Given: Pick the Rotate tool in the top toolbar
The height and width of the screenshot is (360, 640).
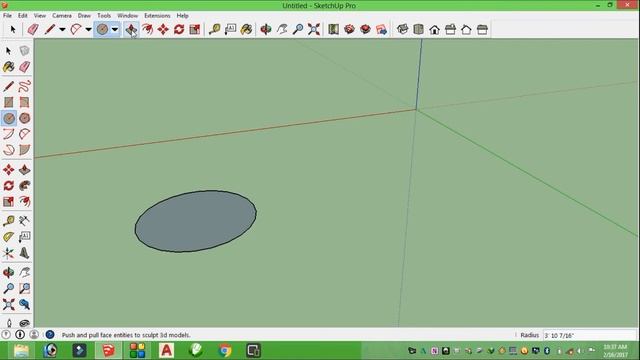Looking at the screenshot, I should (179, 29).
